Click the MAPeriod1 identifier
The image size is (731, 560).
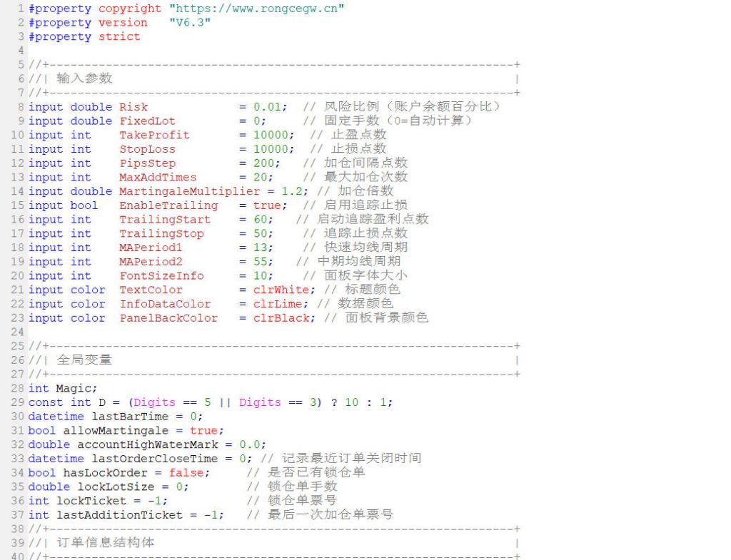(x=151, y=248)
